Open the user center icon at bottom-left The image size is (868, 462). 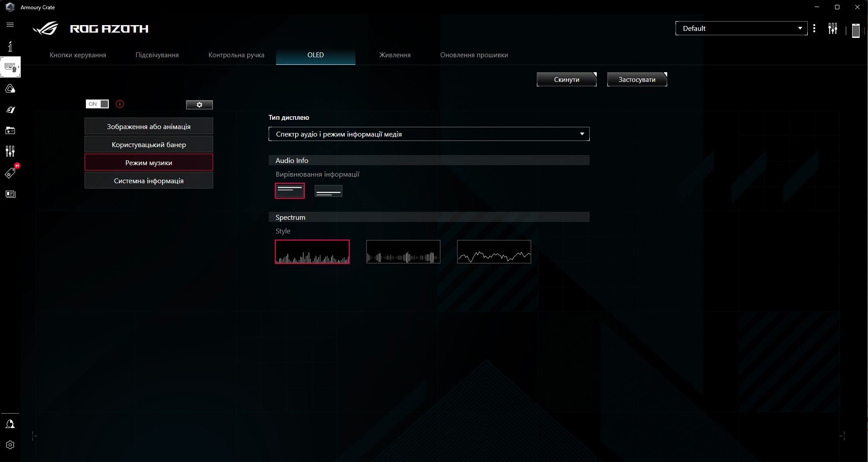[10, 424]
